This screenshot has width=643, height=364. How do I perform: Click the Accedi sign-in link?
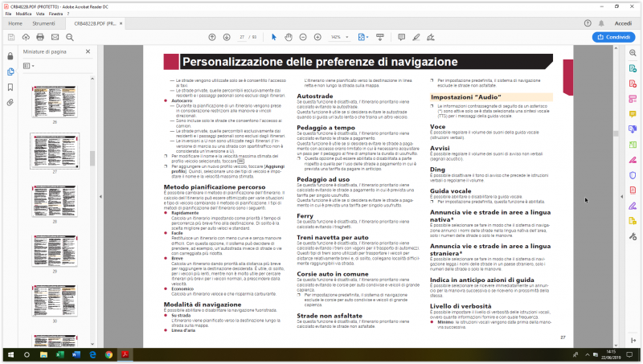[623, 24]
